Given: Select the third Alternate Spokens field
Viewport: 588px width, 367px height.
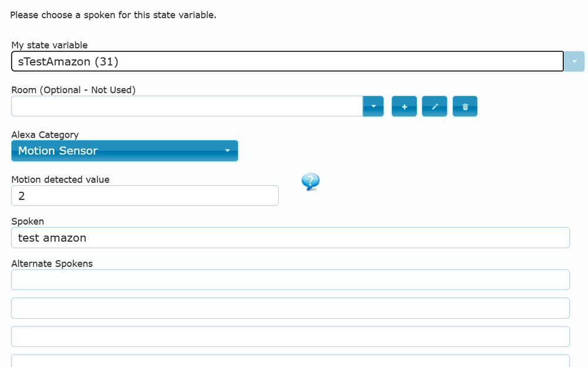Looking at the screenshot, I should click(x=290, y=336).
